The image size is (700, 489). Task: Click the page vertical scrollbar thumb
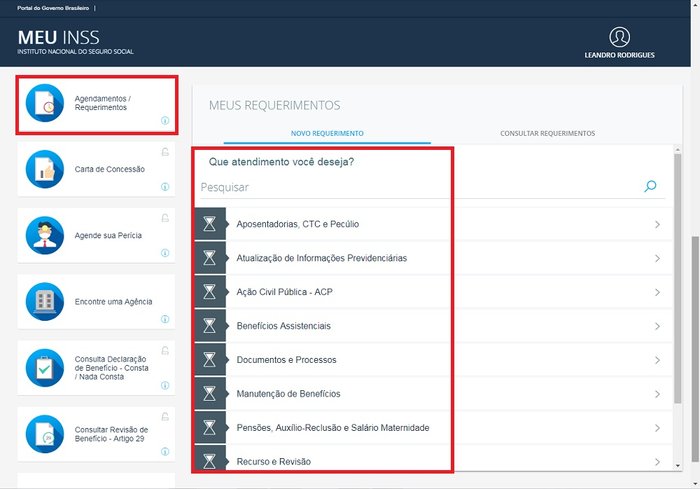point(696,349)
